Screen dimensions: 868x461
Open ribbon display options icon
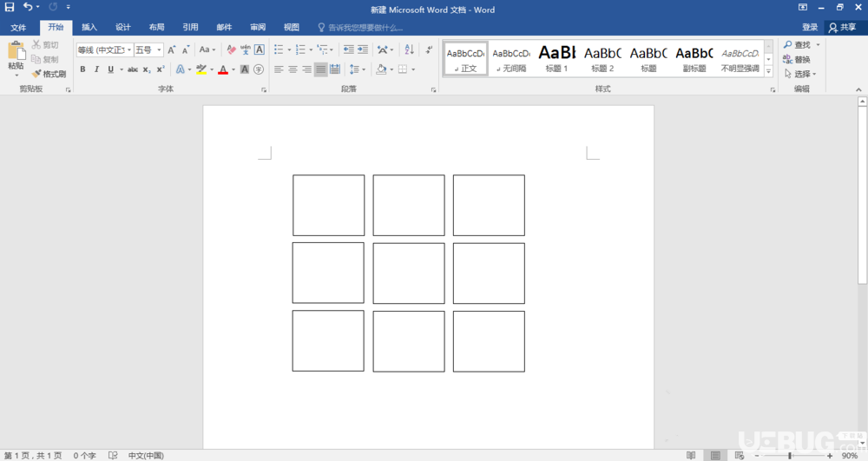[x=803, y=7]
